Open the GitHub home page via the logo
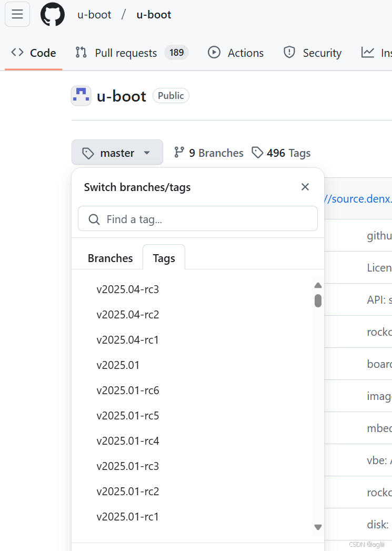Screen dimensions: 392x551 51,14
